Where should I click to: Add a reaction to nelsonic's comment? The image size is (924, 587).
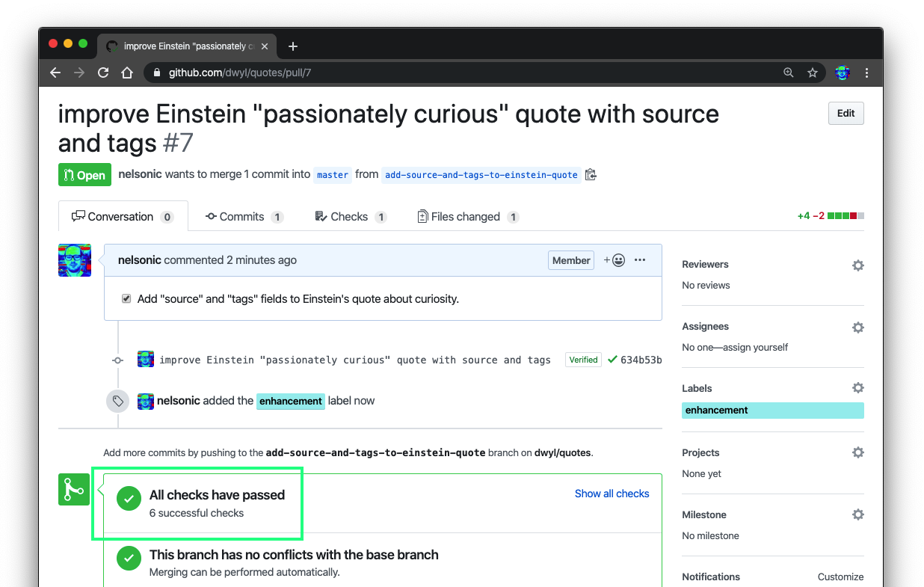615,259
